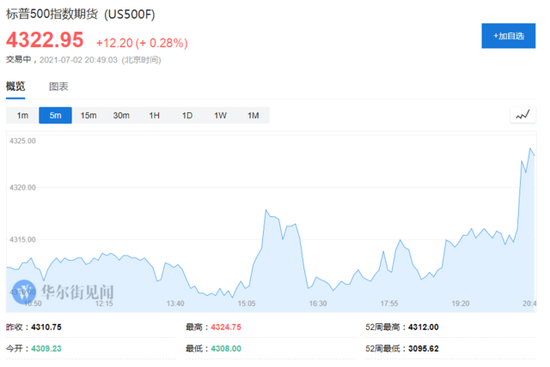Click the 16:30 time axis label
Viewport: 550px width, 367px height.
318,303
